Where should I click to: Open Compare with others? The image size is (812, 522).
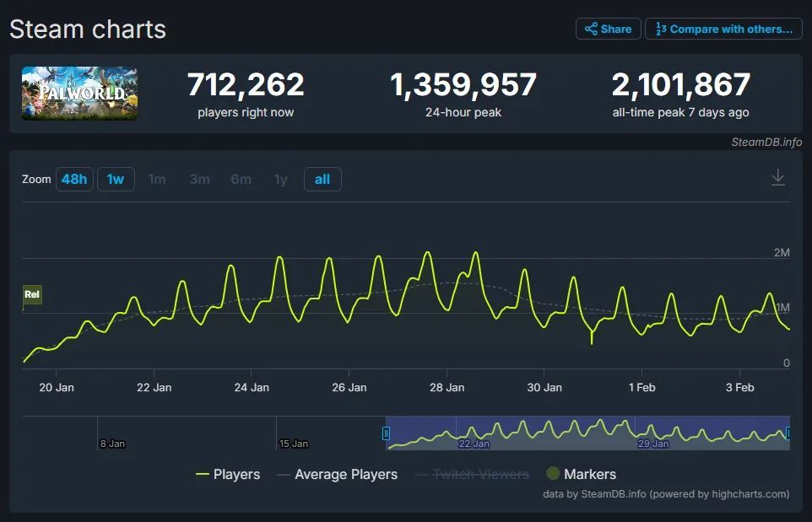(x=723, y=29)
